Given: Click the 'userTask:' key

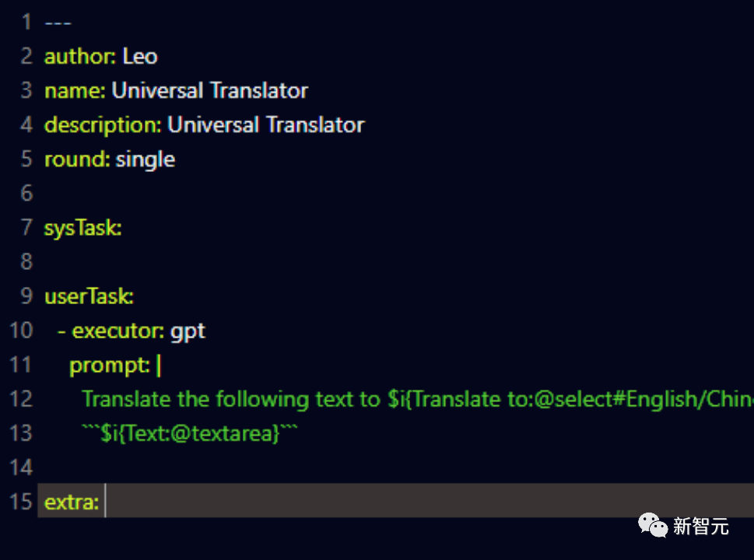Looking at the screenshot, I should 89,296.
